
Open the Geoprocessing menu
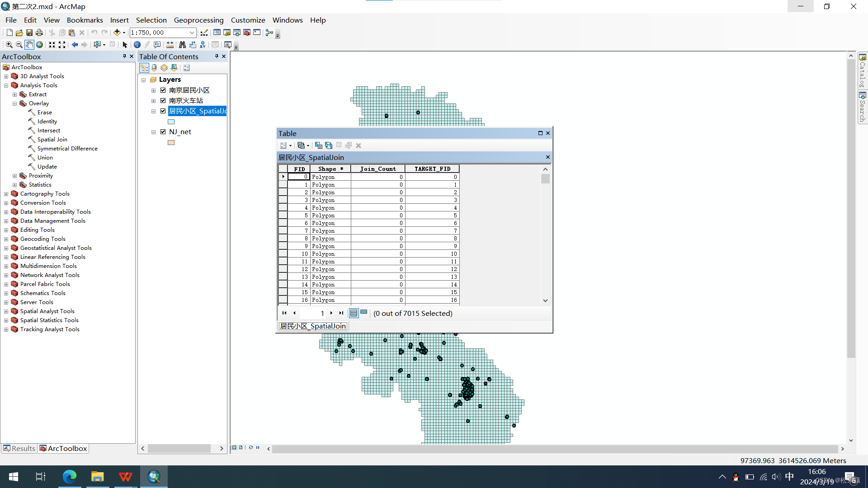pos(198,20)
